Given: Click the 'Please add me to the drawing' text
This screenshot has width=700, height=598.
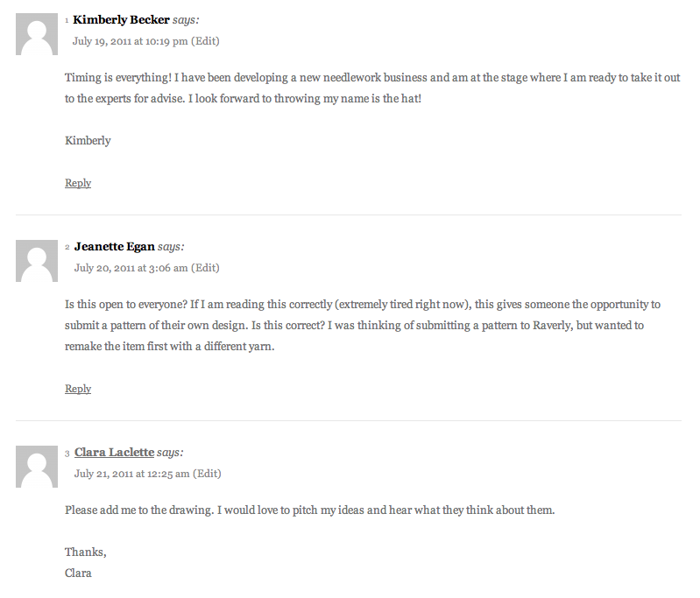Looking at the screenshot, I should (x=310, y=510).
